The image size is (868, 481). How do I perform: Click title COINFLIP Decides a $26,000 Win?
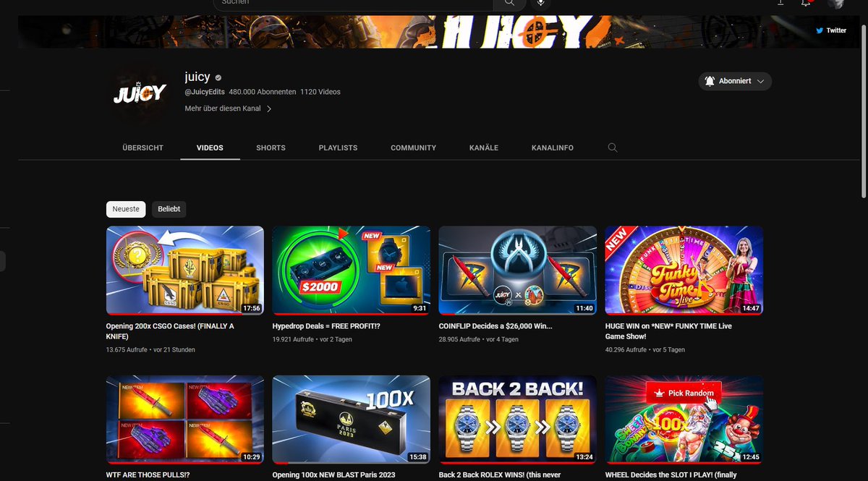tap(495, 326)
